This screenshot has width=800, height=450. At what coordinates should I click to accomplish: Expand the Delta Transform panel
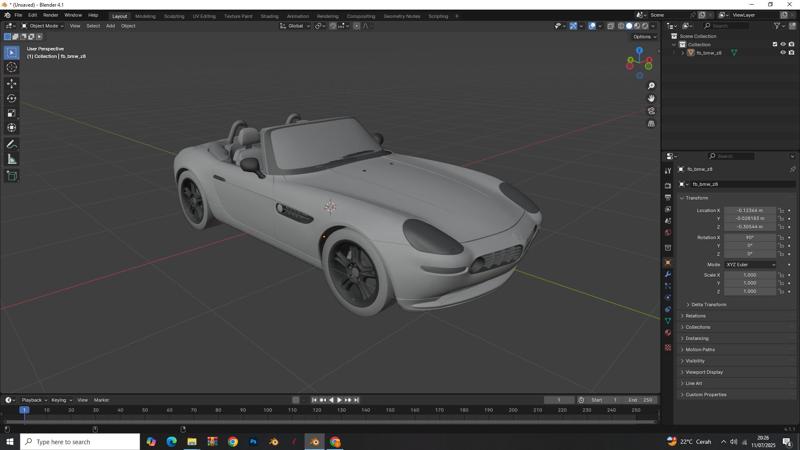tap(706, 305)
